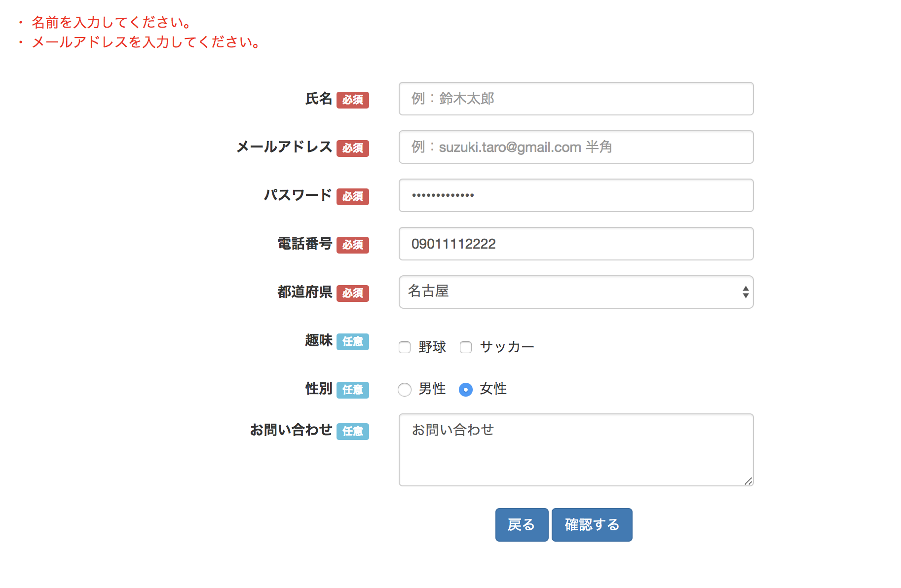Click the 名前を入力してください error message

(111, 22)
